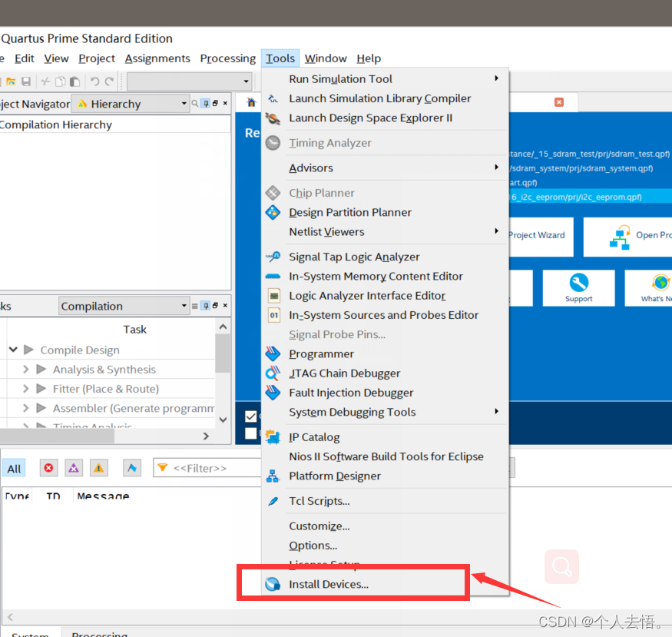Click the Redo toolbar icon
Screen dimensions: 672x637
[110, 81]
